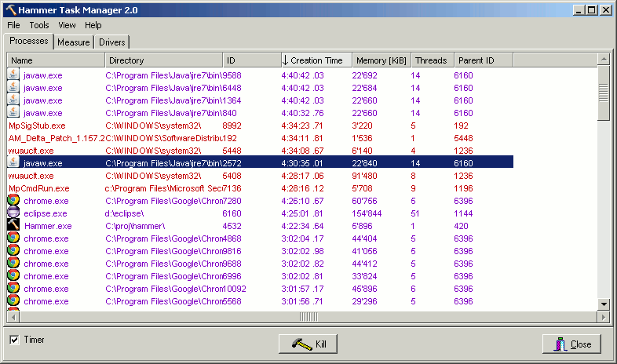
Task: Select wuauclt.exe with ID 5408
Action: [31, 176]
